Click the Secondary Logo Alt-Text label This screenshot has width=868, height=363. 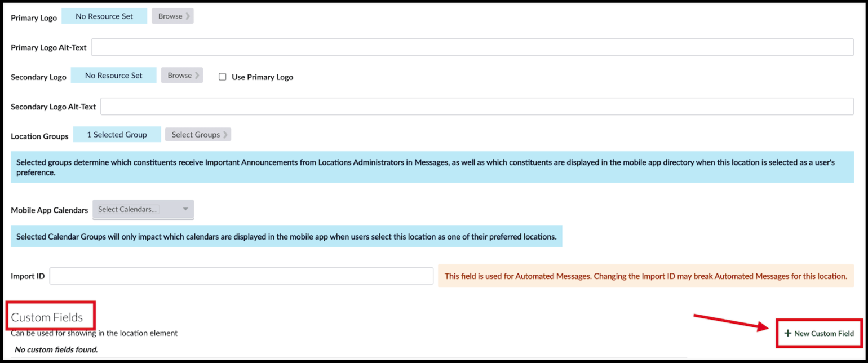point(54,106)
